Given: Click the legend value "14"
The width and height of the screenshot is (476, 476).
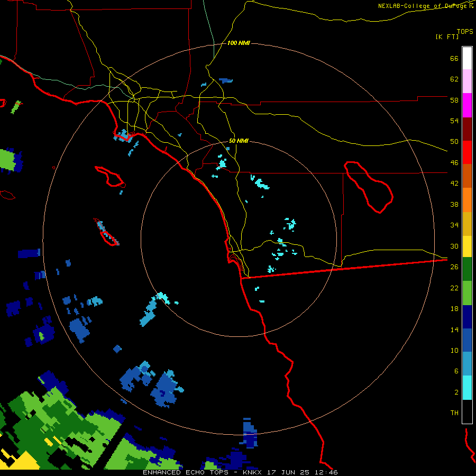Looking at the screenshot, I should point(454,329).
